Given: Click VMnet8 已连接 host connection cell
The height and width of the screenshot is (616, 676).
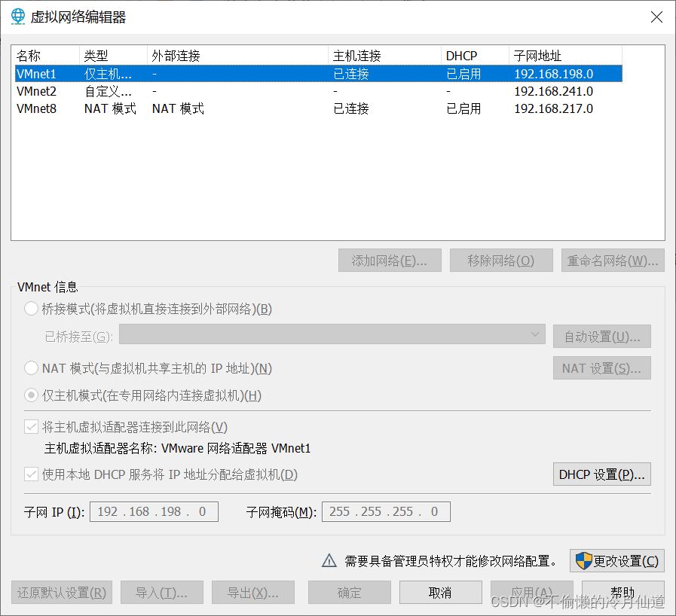Looking at the screenshot, I should [x=351, y=108].
